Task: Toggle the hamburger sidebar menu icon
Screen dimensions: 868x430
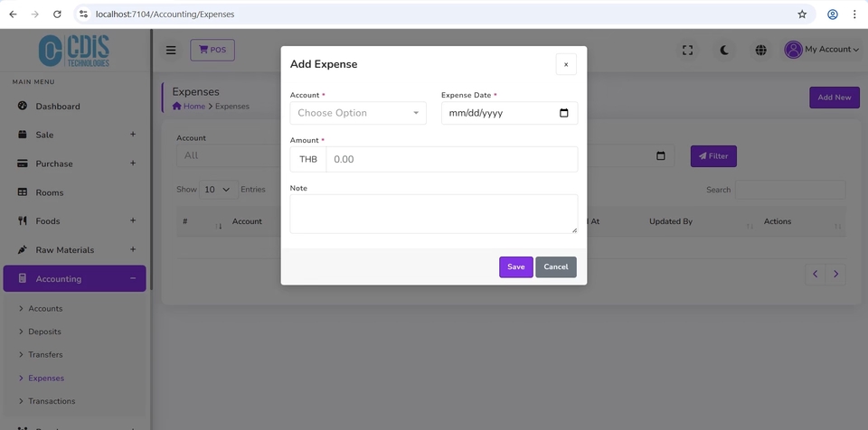Action: click(171, 50)
